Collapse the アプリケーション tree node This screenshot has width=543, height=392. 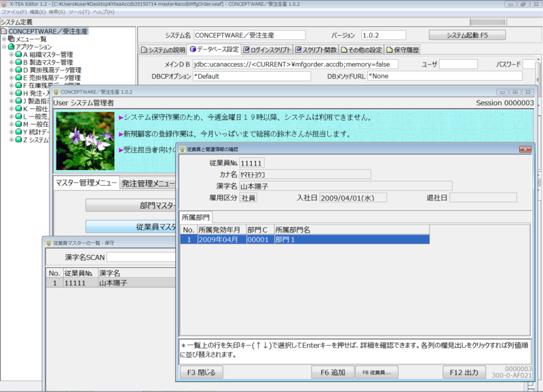(4, 47)
